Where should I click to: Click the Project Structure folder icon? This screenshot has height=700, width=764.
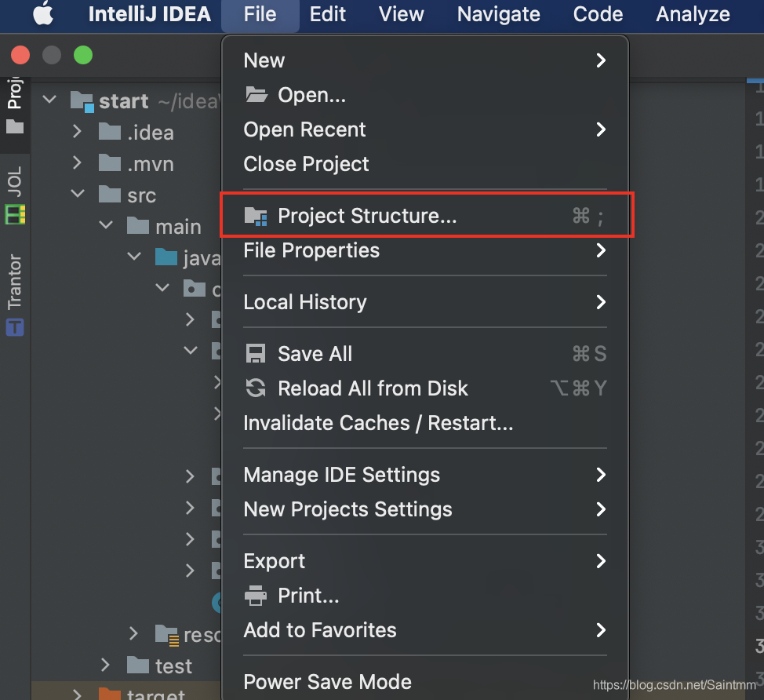256,216
